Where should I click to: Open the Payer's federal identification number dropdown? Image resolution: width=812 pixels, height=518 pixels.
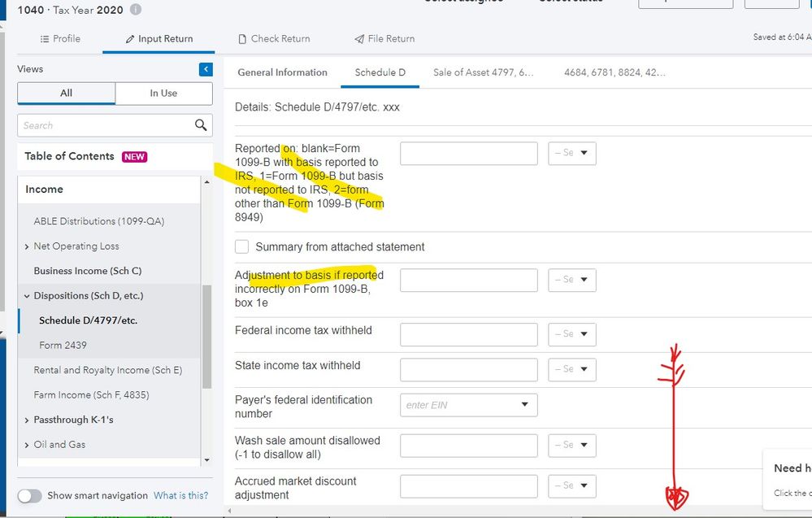[524, 405]
